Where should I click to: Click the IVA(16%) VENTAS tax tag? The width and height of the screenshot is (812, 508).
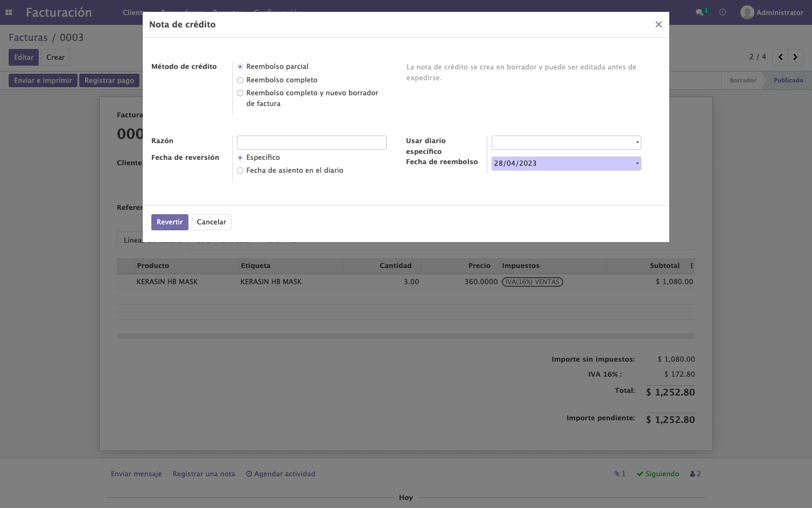click(533, 282)
